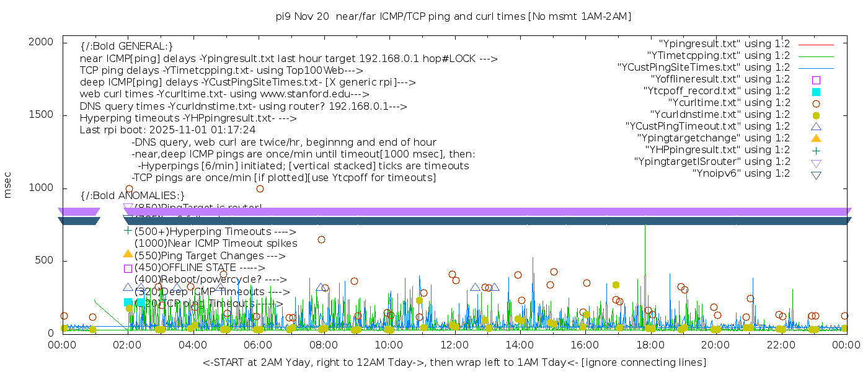The height and width of the screenshot is (372, 868).
Task: Click the red Ypingresult.txt legend line sample
Action: (x=816, y=45)
